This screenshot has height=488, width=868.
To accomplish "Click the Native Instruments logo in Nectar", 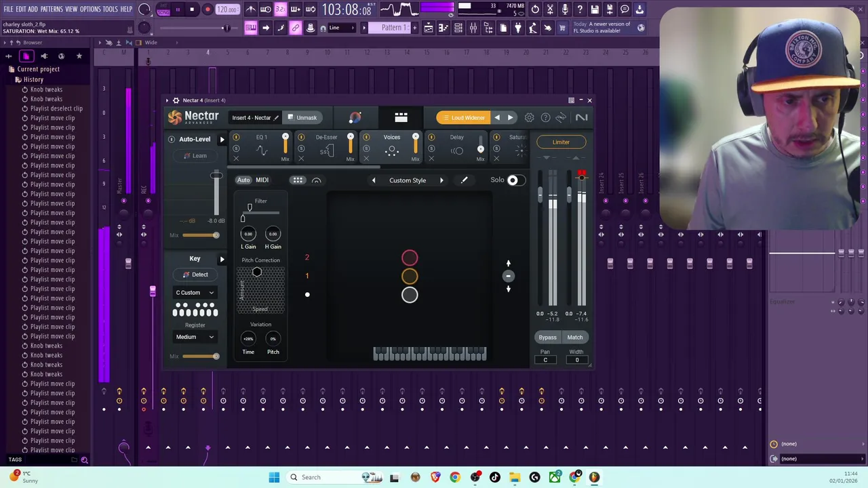I will [x=581, y=117].
